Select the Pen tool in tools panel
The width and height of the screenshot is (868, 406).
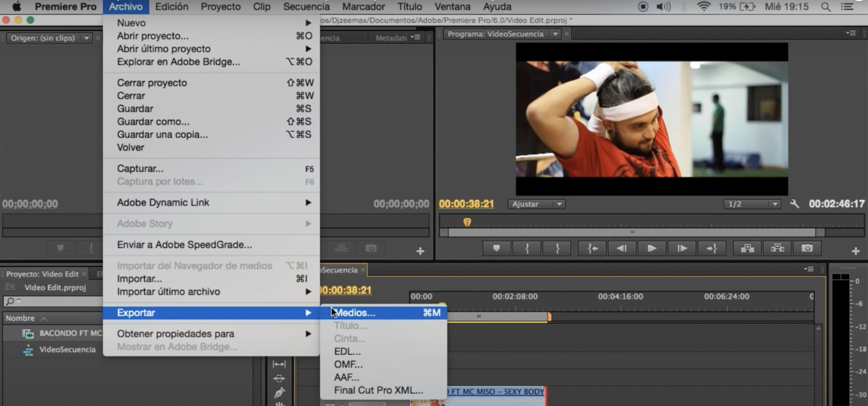point(279,392)
